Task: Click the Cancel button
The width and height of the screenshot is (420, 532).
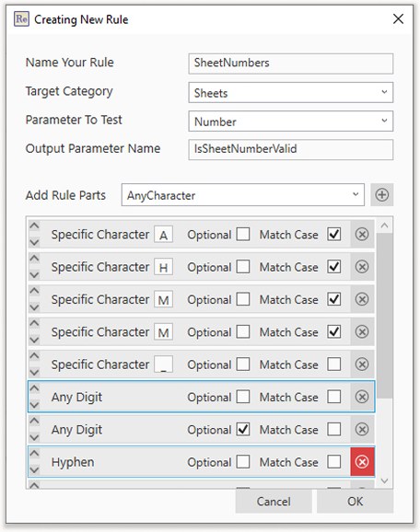Action: coord(274,501)
